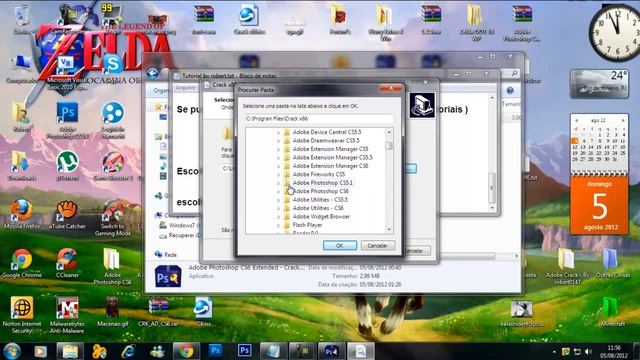Click folder tree scrollbar down arrow
Screen dimensions: 640x360
click(x=389, y=229)
